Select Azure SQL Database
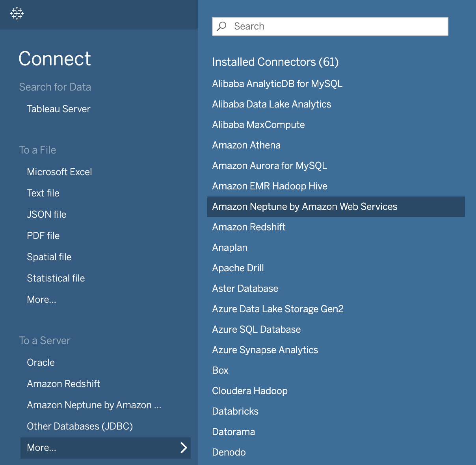The height and width of the screenshot is (465, 476). point(257,330)
